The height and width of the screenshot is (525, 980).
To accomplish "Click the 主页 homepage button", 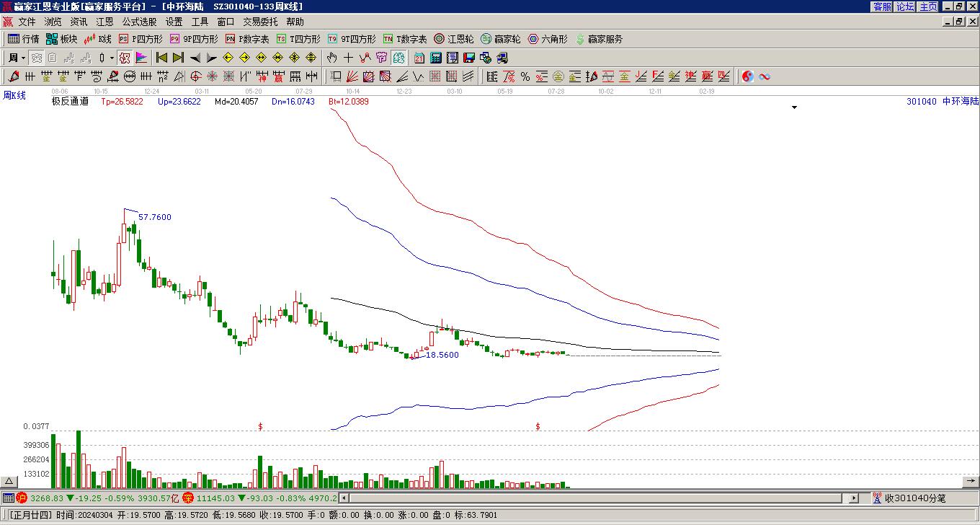I will (929, 6).
